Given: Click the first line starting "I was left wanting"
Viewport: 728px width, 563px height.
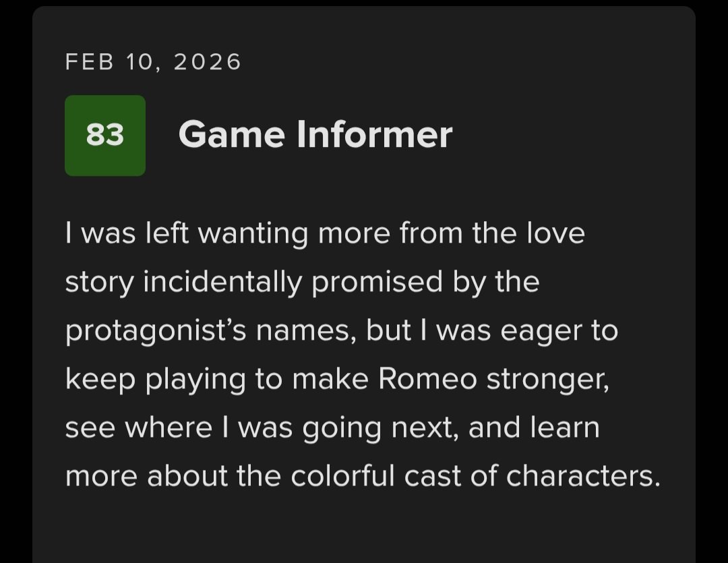Looking at the screenshot, I should point(325,234).
